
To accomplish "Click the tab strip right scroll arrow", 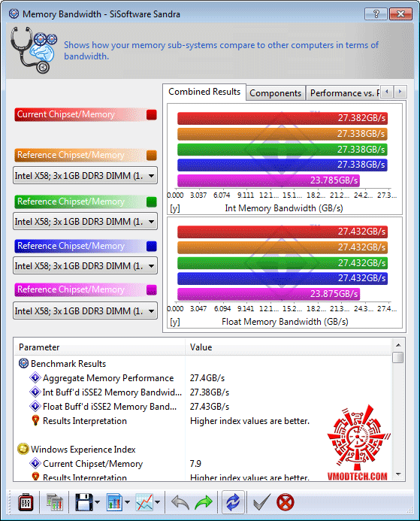I will click(400, 92).
